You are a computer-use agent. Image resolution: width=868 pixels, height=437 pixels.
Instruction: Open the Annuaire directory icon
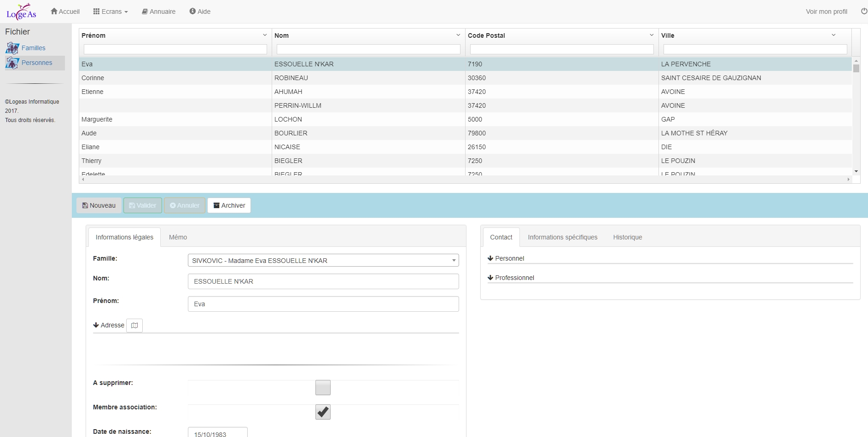click(x=145, y=12)
